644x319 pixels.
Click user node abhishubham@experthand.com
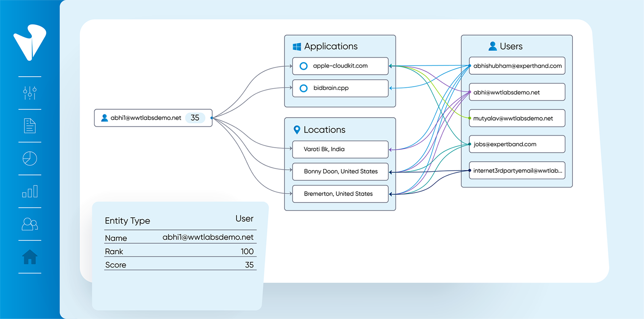tap(517, 66)
